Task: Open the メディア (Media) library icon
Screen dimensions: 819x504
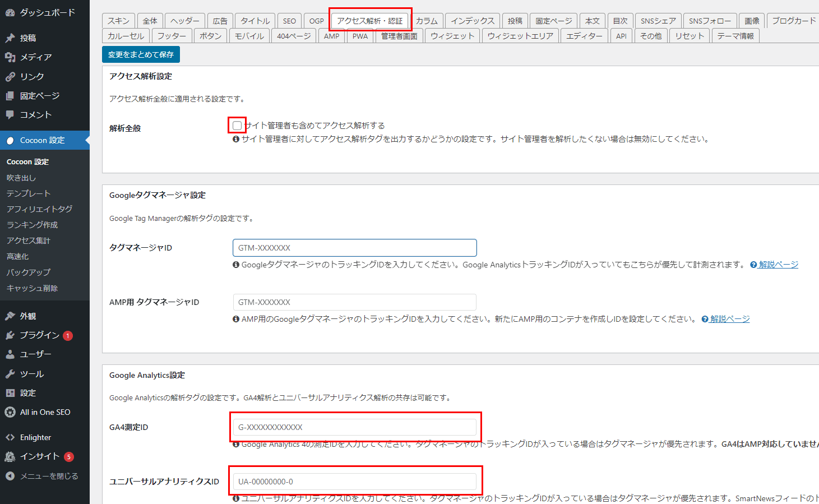Action: click(11, 57)
